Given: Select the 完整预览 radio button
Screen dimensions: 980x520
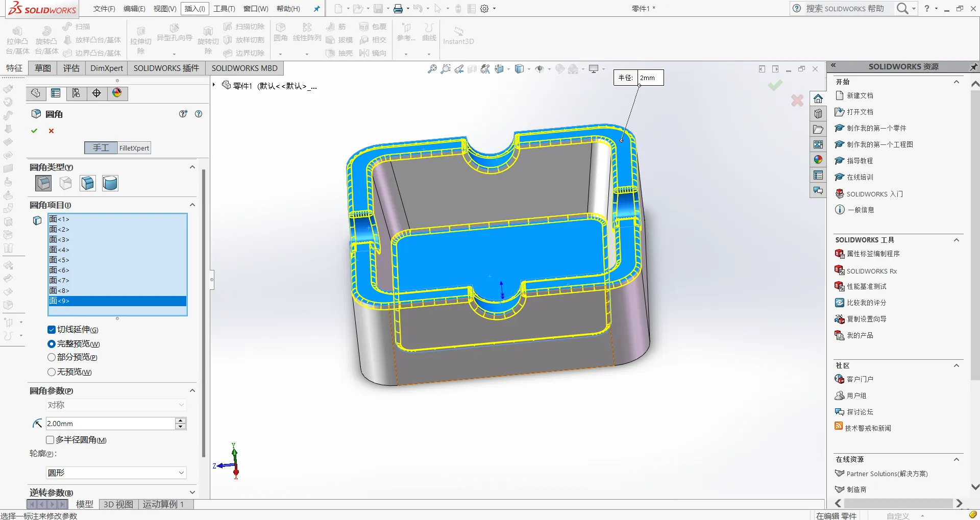Looking at the screenshot, I should pos(51,344).
